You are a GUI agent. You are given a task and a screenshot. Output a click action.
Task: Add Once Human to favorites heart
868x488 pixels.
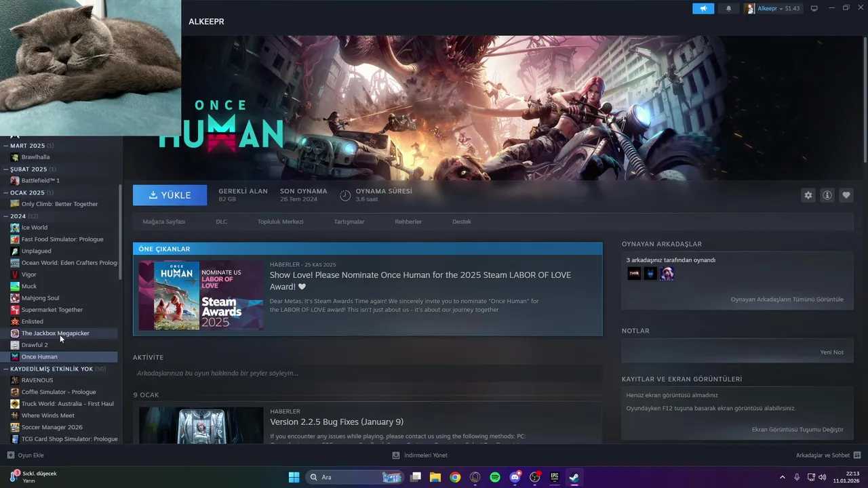pyautogui.click(x=846, y=195)
